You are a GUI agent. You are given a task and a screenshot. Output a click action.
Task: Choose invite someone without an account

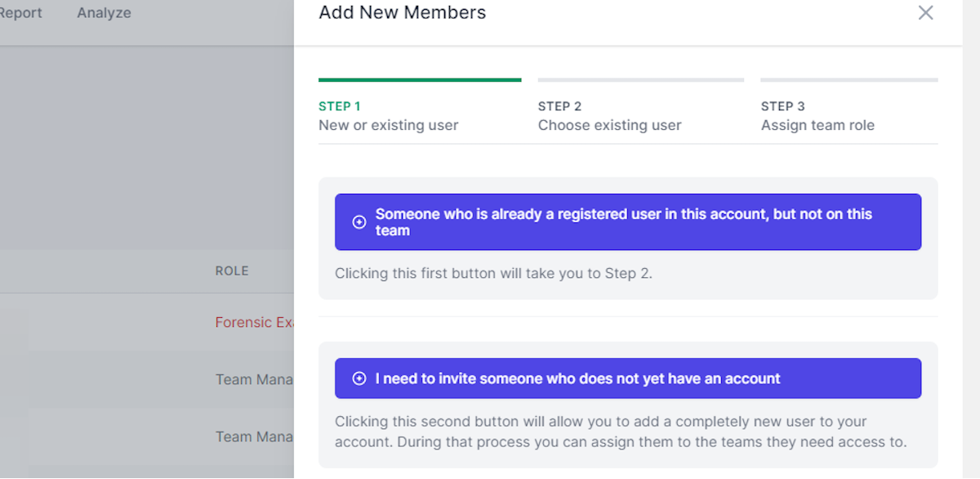point(628,378)
